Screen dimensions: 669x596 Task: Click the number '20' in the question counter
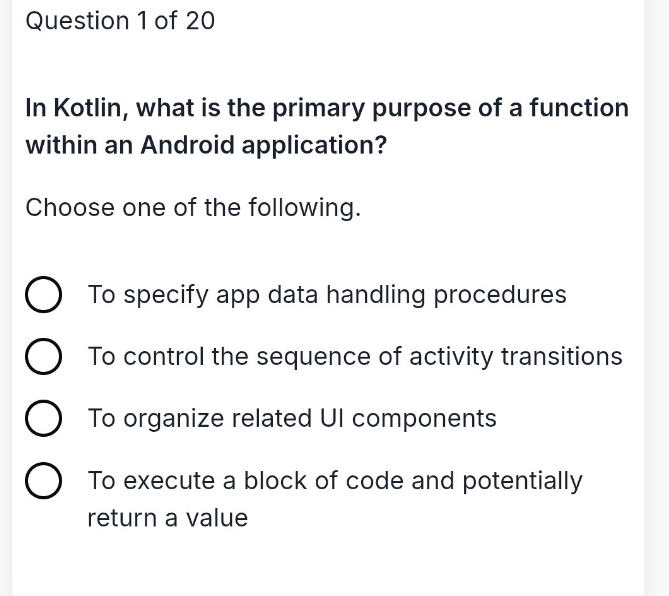click(x=201, y=21)
